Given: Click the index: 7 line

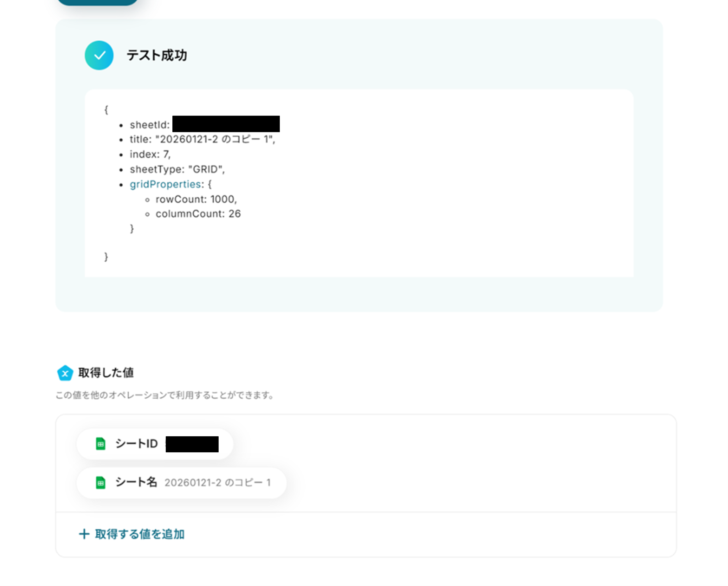Looking at the screenshot, I should [x=150, y=154].
